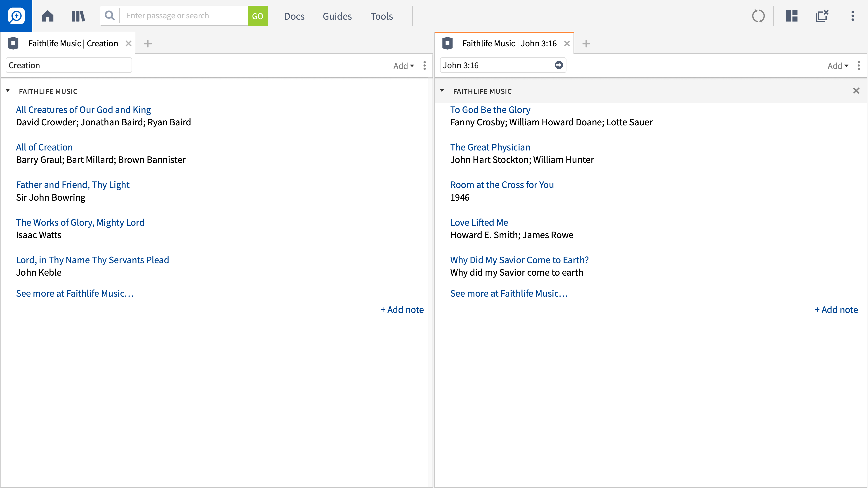This screenshot has width=868, height=488.
Task: Click the FAITHLIFE MUSIC heading in right panel
Action: pos(483,91)
